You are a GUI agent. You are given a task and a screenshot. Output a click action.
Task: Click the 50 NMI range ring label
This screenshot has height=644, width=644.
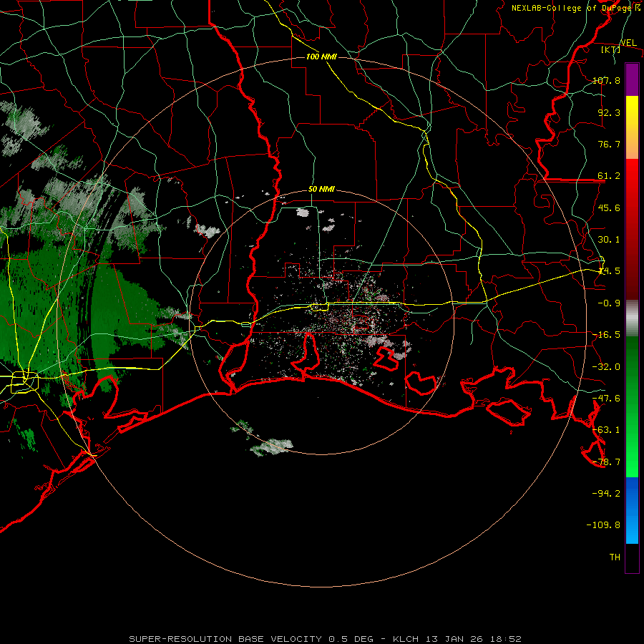pyautogui.click(x=321, y=190)
